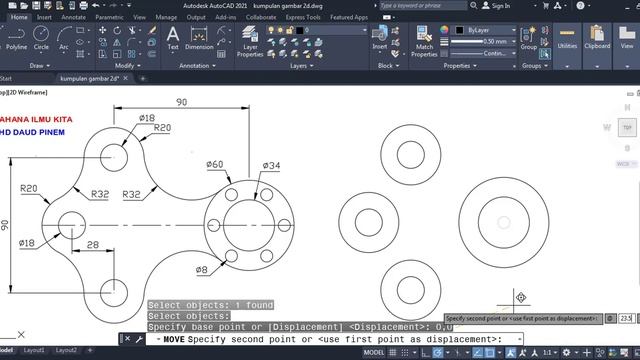The width and height of the screenshot is (640, 360).
Task: Click the Save icon in quick access toolbar
Action: [36, 5]
